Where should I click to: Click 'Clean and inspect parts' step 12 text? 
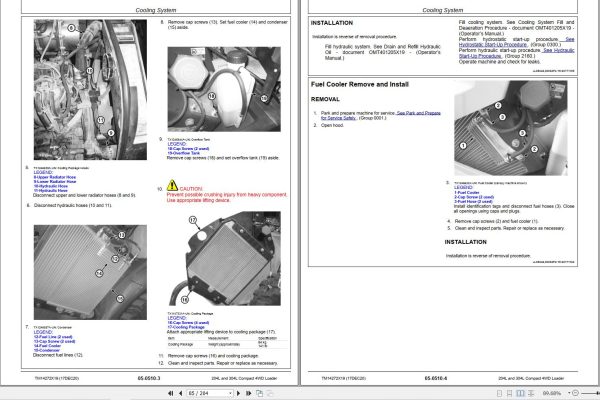(x=223, y=363)
